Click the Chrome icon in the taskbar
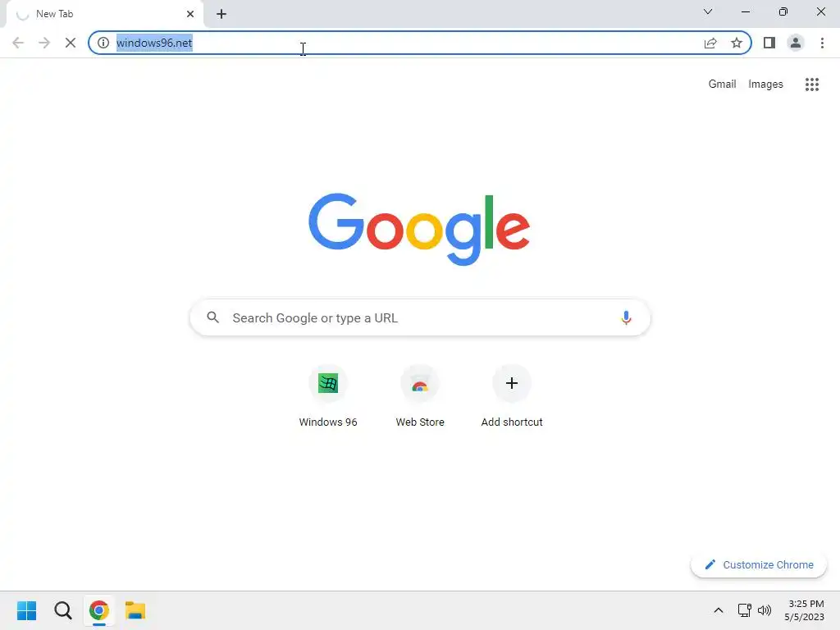 tap(99, 610)
